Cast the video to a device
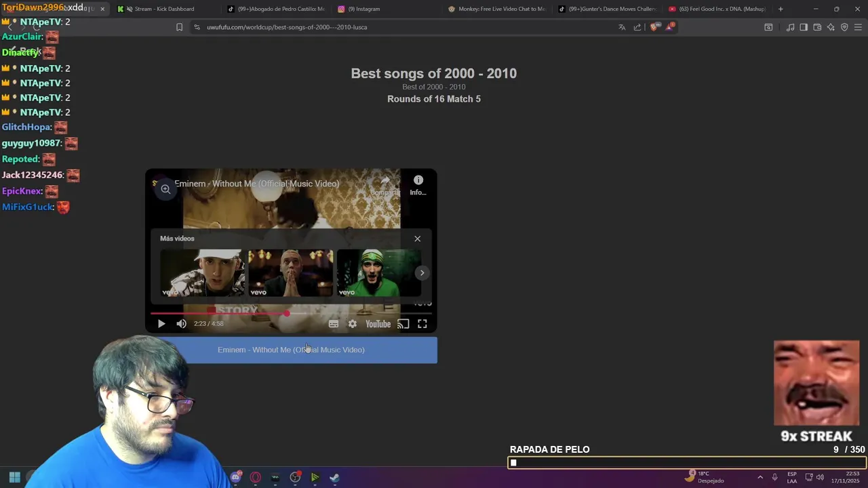Image resolution: width=868 pixels, height=488 pixels. click(x=403, y=324)
